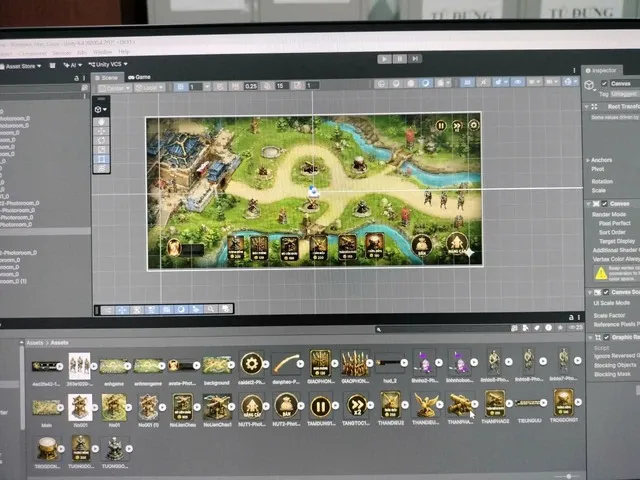Toggle hidden packages eye count icon
640x480 pixels.
point(576,327)
